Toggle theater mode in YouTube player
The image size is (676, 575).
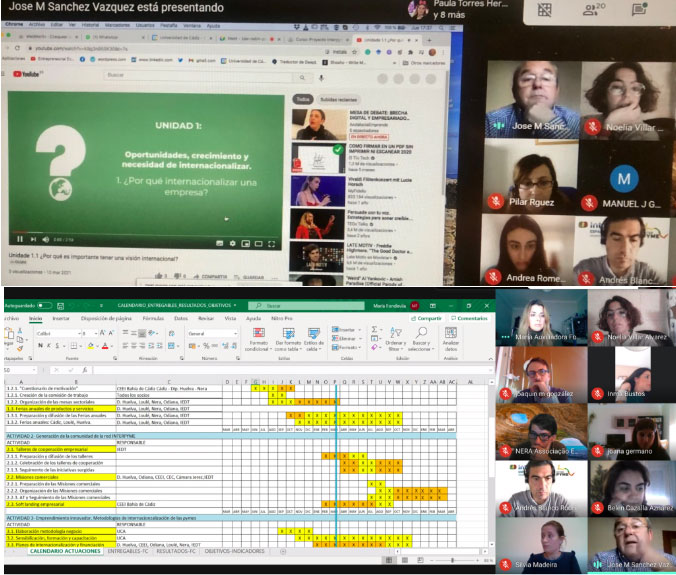coord(258,244)
